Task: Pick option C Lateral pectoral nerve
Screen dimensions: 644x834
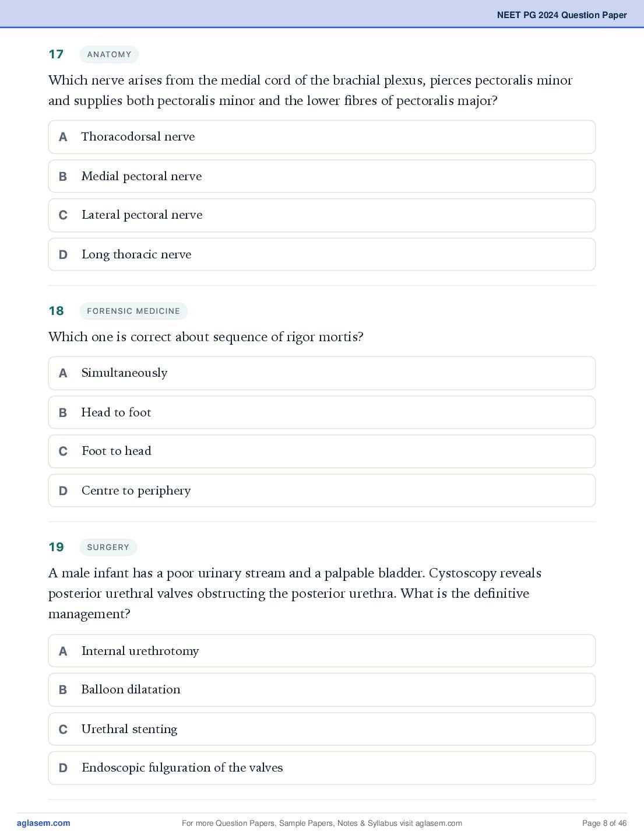Action: click(322, 215)
